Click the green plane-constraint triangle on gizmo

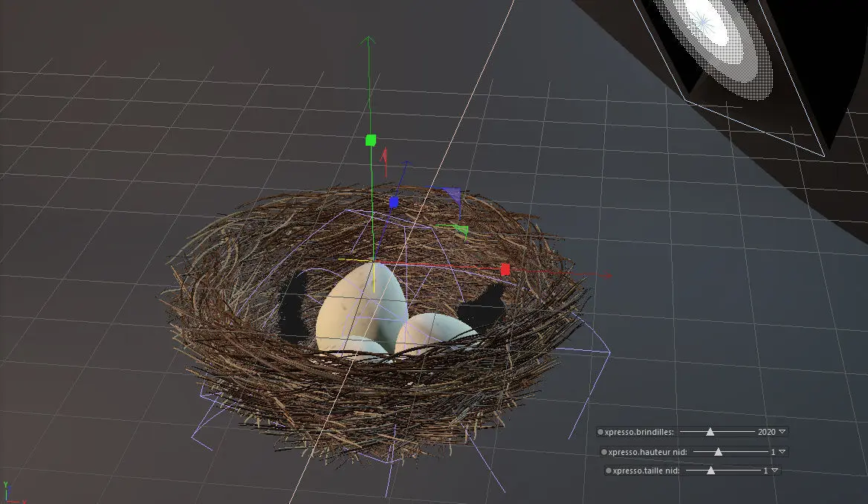coord(461,229)
